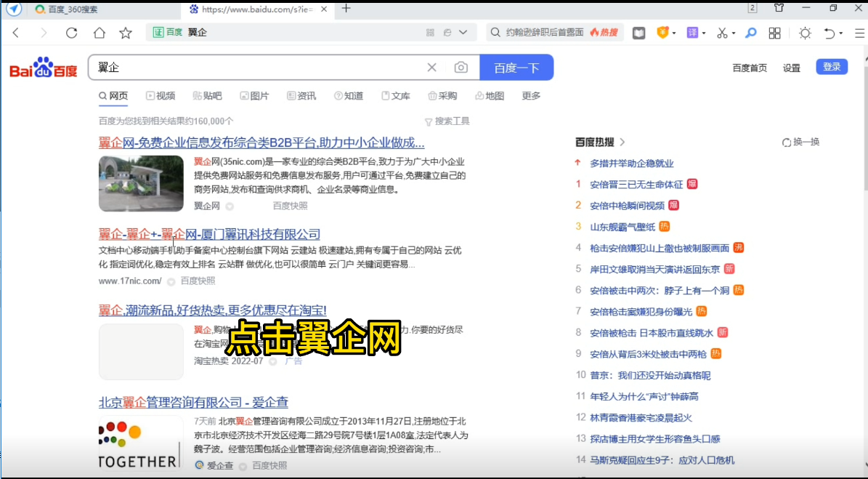Bookmark this page with the star
Screen dimensions: 868x479
tap(126, 33)
